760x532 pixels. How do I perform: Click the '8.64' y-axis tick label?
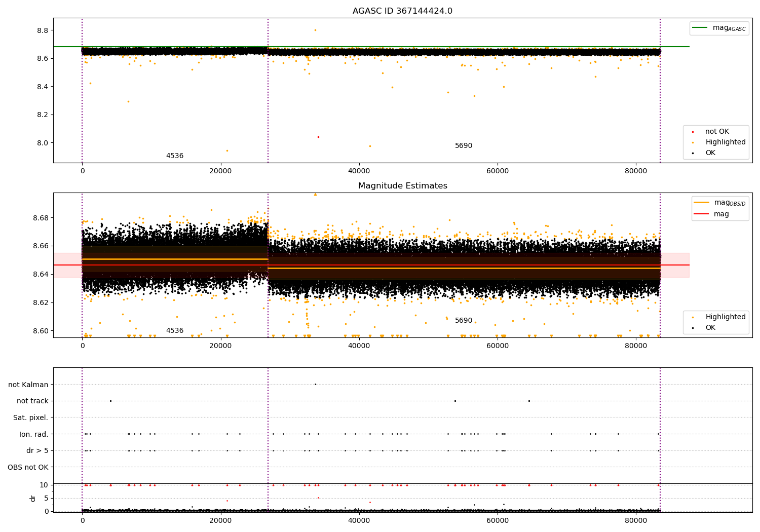[x=41, y=275]
